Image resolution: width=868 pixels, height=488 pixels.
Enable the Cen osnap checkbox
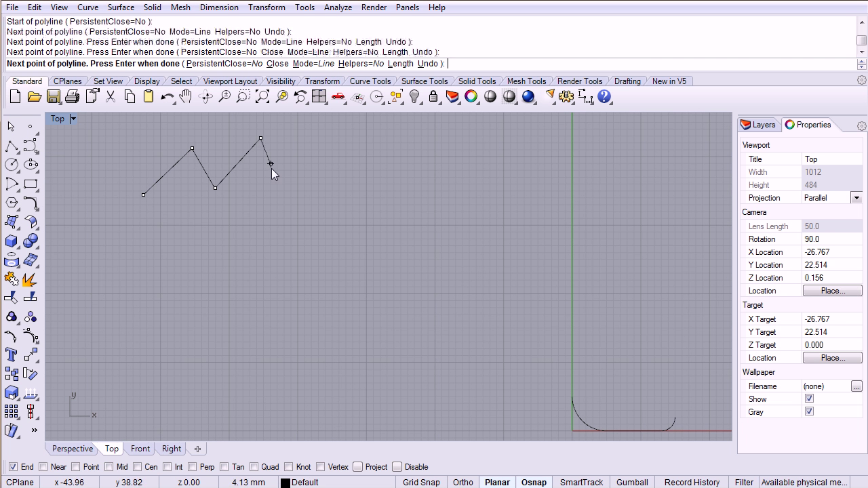pyautogui.click(x=138, y=467)
